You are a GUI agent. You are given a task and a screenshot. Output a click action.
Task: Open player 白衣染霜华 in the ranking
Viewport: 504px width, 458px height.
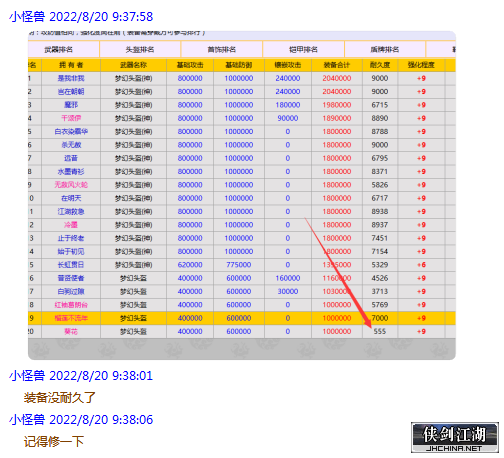click(71, 132)
